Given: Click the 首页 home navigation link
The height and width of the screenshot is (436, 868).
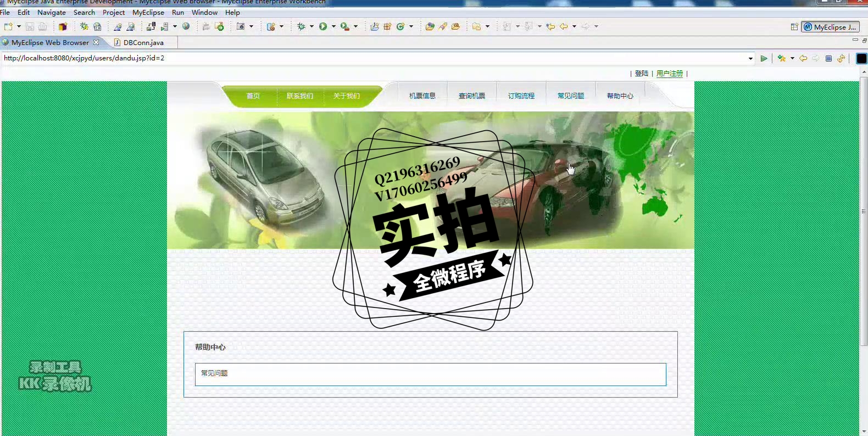Looking at the screenshot, I should [253, 96].
